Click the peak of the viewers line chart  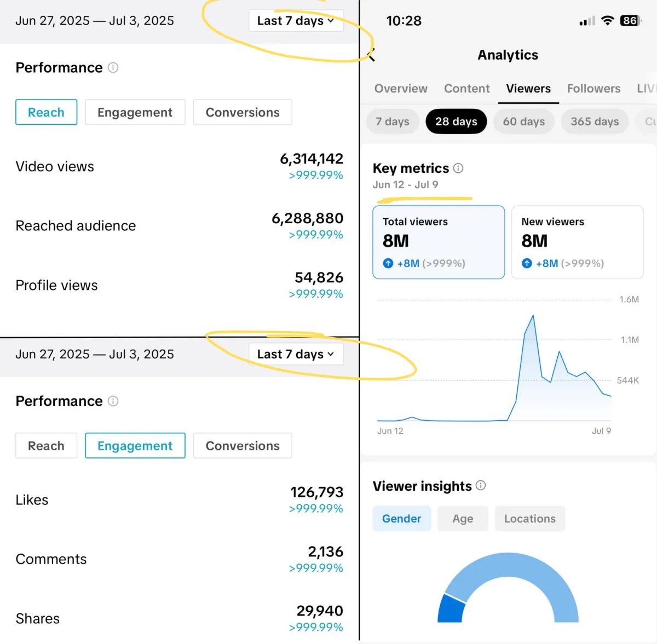pyautogui.click(x=533, y=316)
